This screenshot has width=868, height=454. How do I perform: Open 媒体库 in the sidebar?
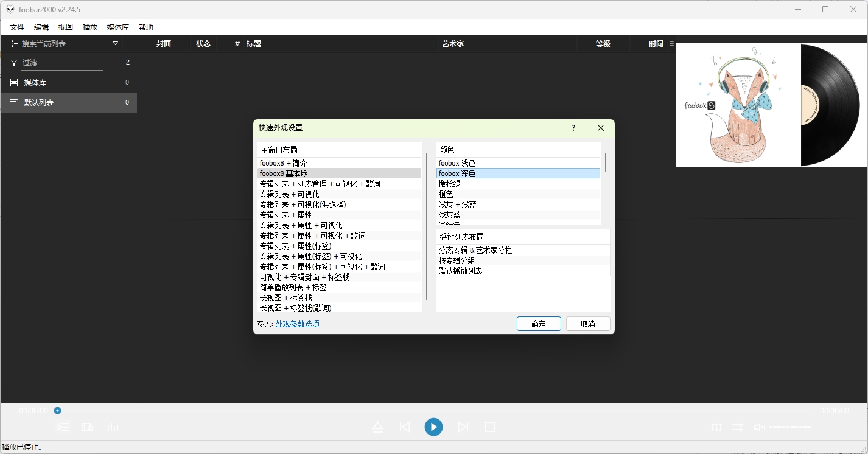pyautogui.click(x=69, y=82)
